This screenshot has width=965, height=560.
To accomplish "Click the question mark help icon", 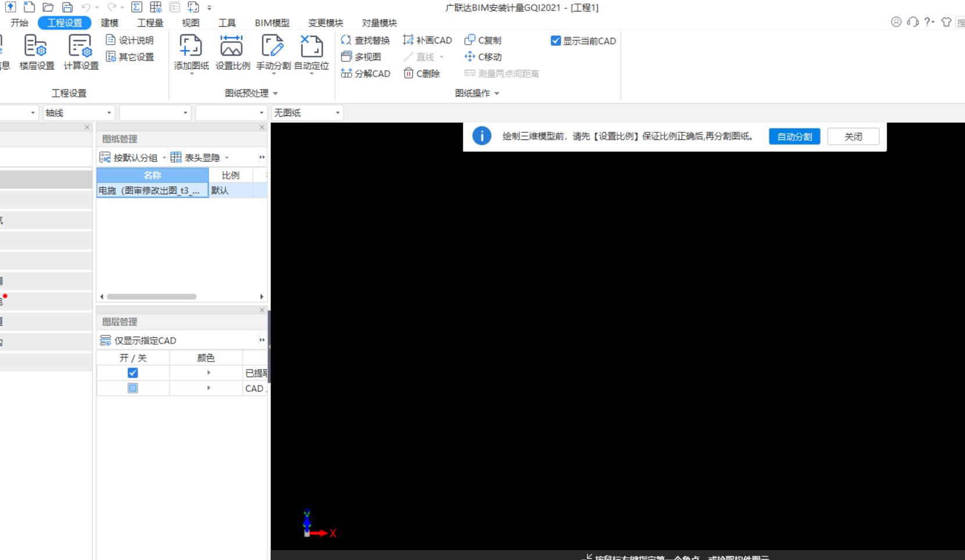I will pos(928,22).
